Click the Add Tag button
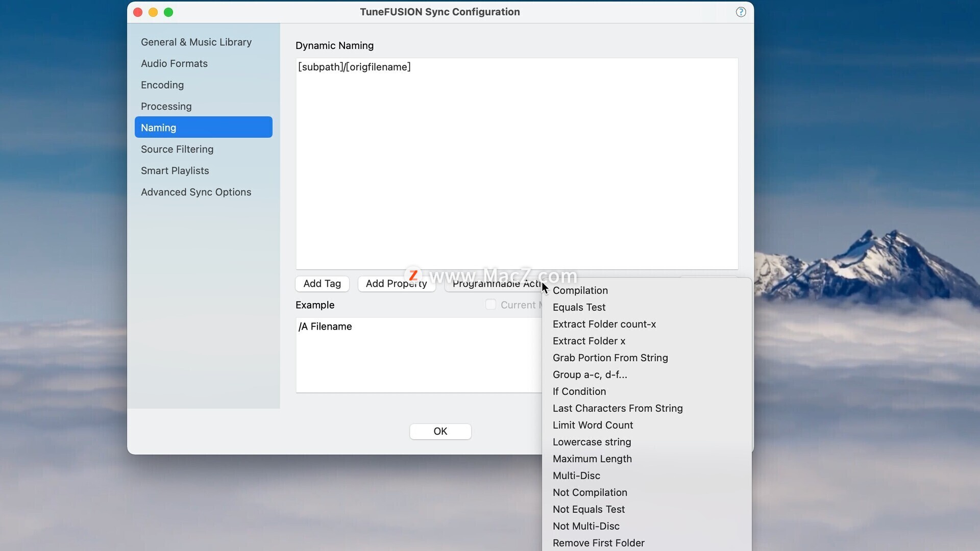 tap(322, 284)
